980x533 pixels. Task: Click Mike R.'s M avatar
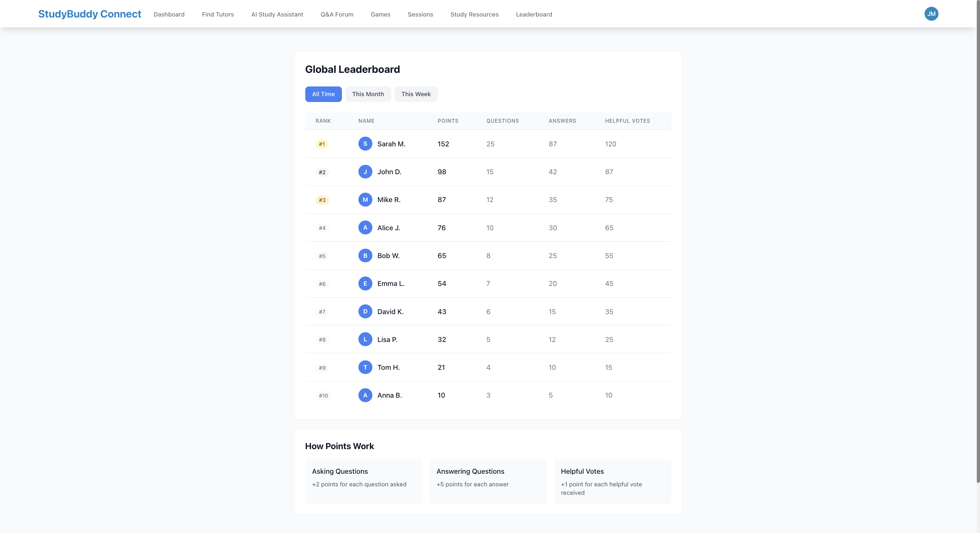365,199
